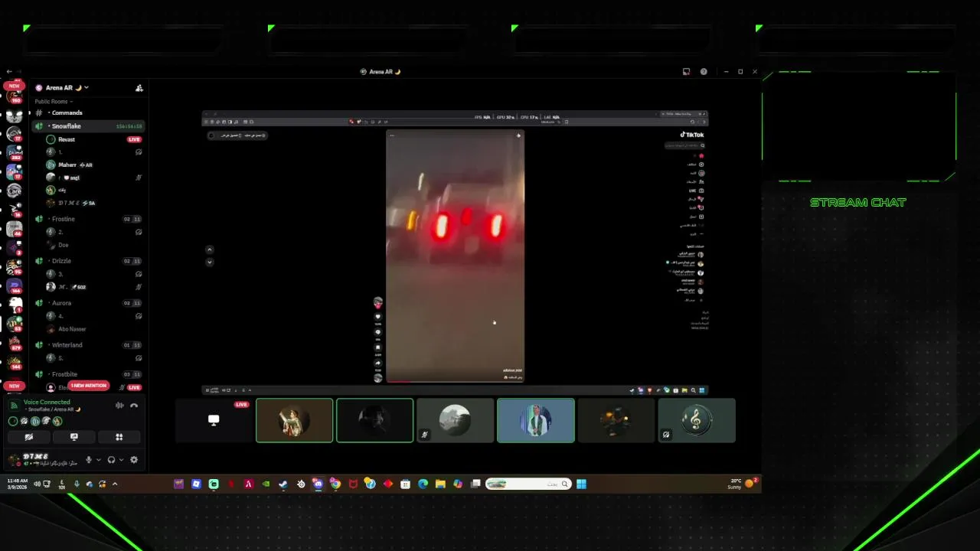Image resolution: width=980 pixels, height=551 pixels.
Task: Open User Settings gear icon
Action: [x=134, y=460]
